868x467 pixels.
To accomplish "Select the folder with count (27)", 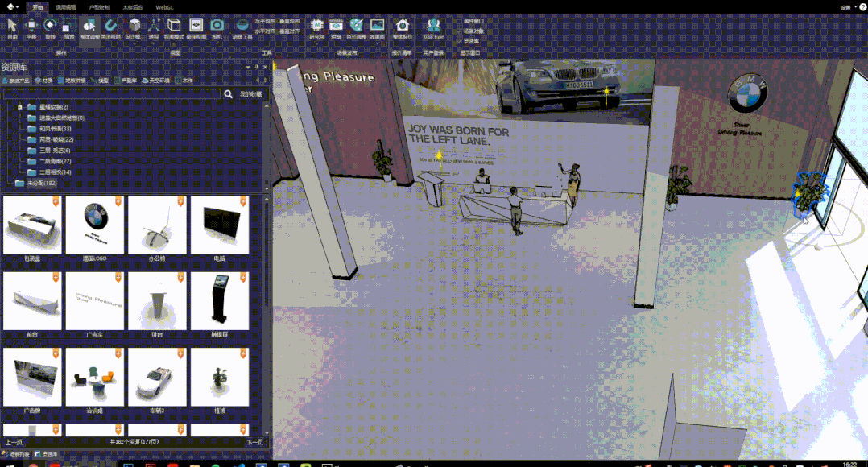I will point(56,161).
